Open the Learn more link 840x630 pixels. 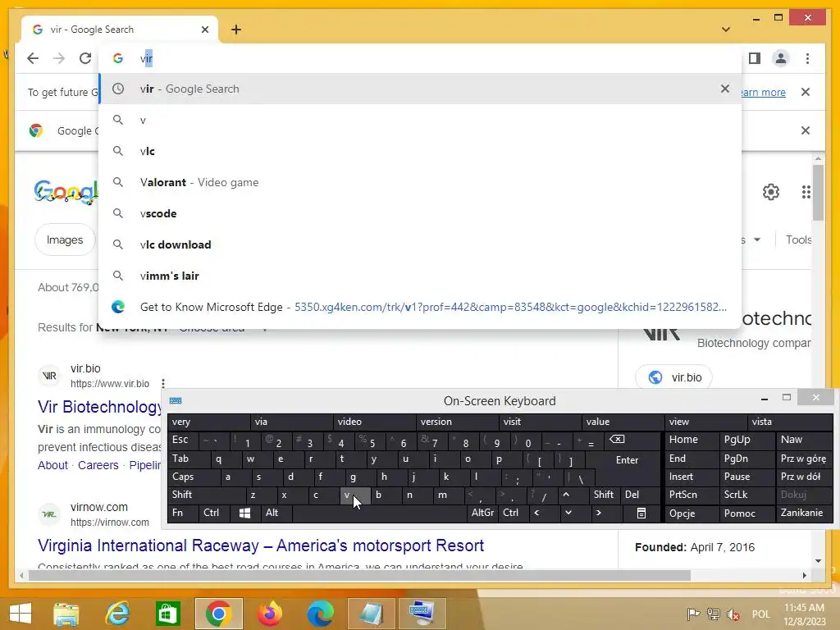pos(764,92)
